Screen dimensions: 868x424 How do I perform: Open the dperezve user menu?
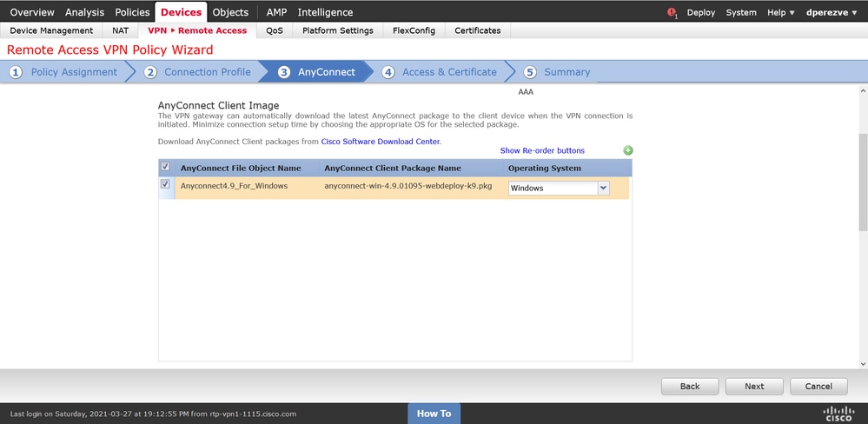pyautogui.click(x=832, y=12)
